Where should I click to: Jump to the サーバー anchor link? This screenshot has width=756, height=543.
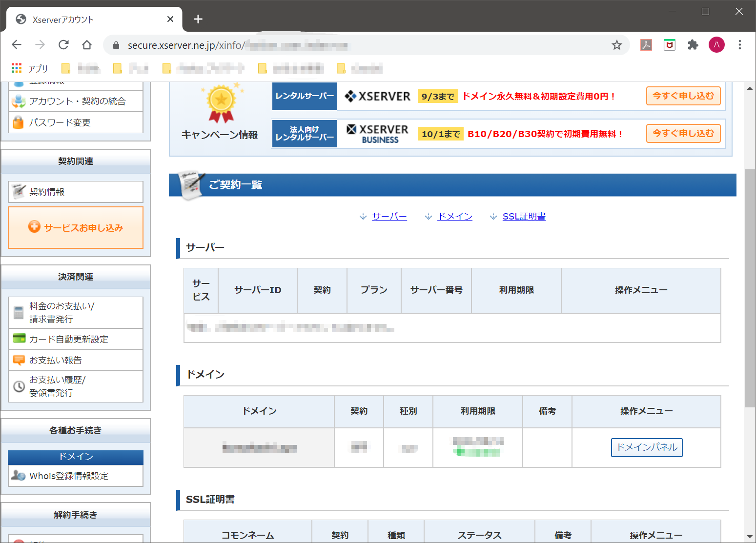(389, 216)
